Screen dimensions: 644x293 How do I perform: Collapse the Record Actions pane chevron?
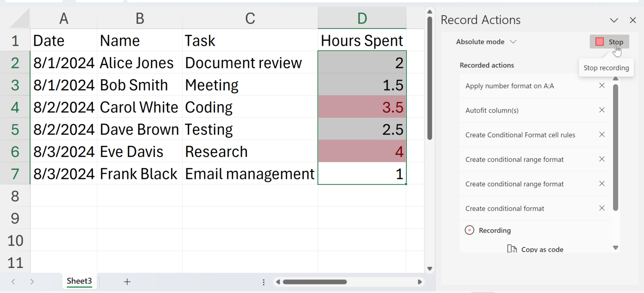614,20
